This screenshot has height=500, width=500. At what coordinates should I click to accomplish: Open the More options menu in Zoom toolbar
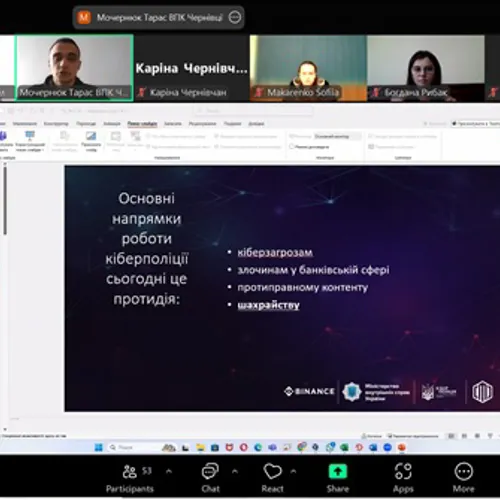click(x=463, y=478)
